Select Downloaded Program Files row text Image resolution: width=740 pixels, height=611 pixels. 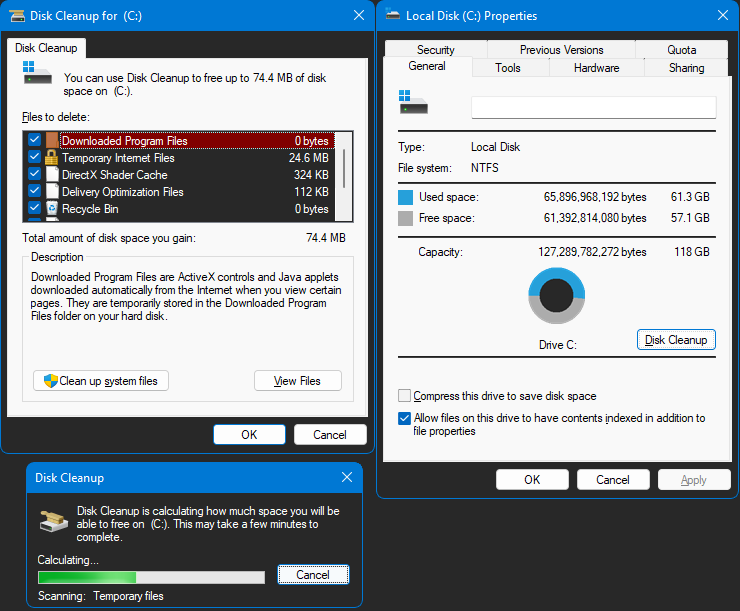[x=125, y=141]
